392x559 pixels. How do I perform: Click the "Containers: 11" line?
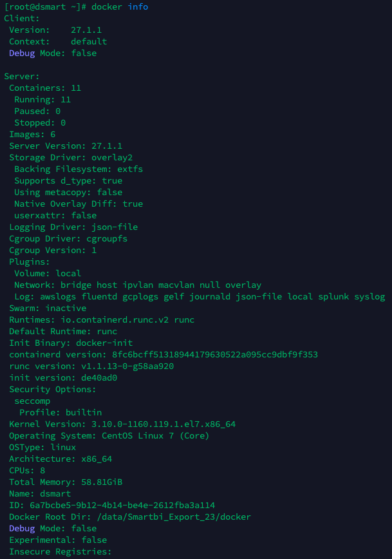pos(45,88)
